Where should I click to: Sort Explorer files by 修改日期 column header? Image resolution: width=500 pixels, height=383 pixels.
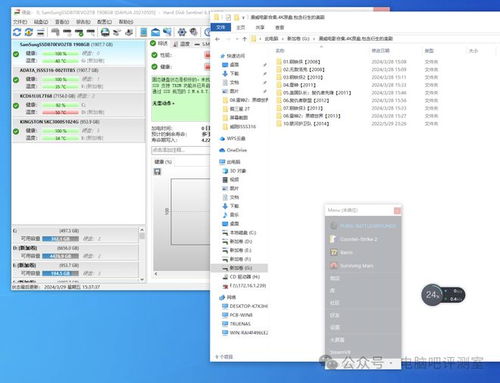[380, 51]
